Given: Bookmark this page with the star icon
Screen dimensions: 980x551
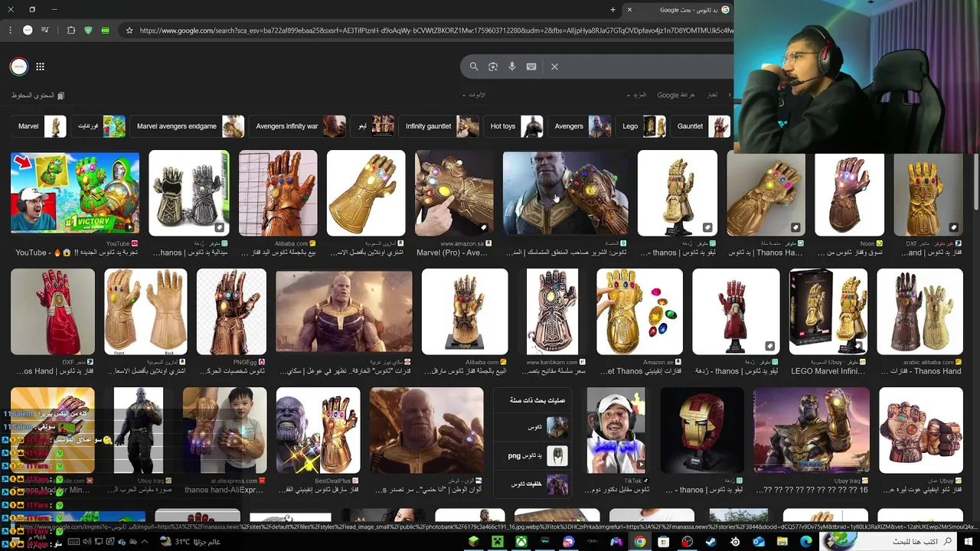Looking at the screenshot, I should [129, 31].
